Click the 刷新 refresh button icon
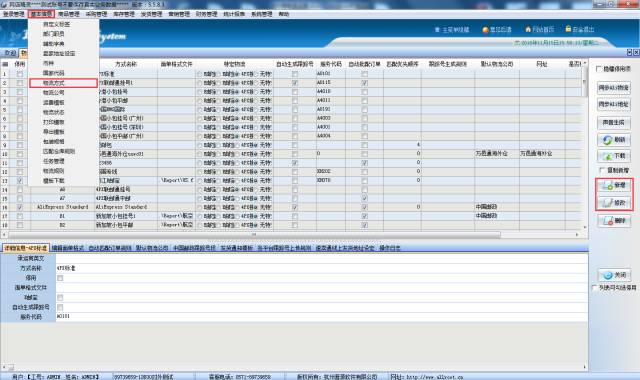This screenshot has height=380, width=640. coord(607,140)
